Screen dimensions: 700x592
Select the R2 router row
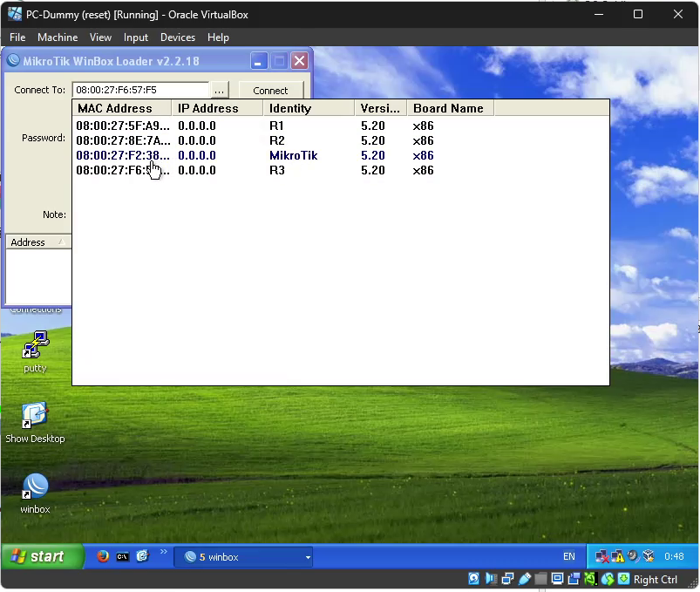[x=341, y=140]
